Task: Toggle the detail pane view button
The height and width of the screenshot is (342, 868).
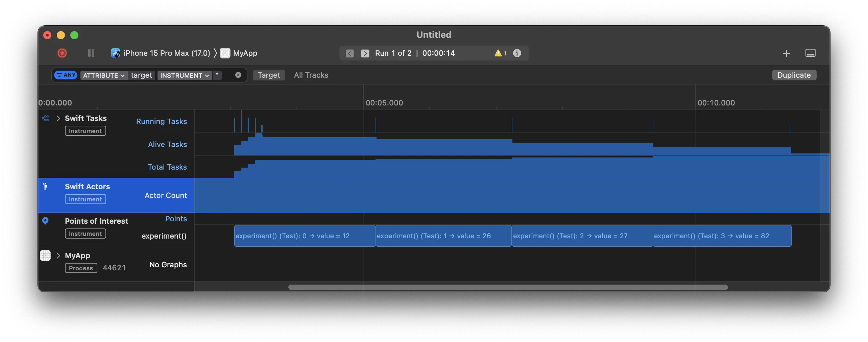Action: coord(811,53)
